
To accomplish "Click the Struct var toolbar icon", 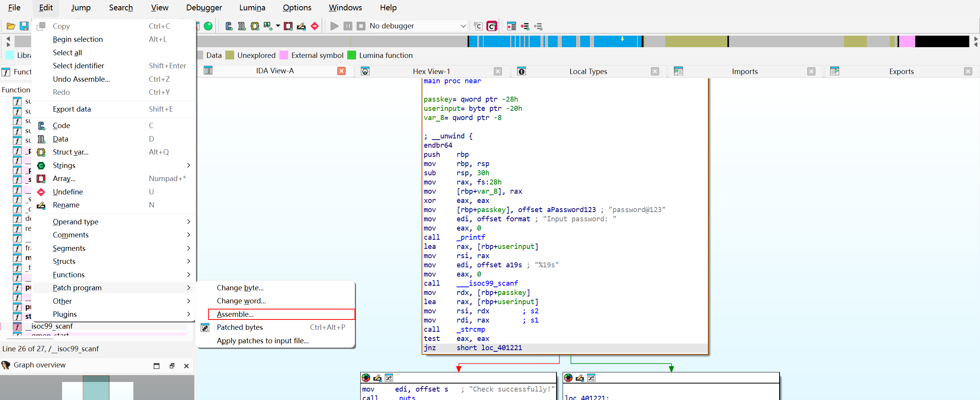I will click(x=255, y=26).
